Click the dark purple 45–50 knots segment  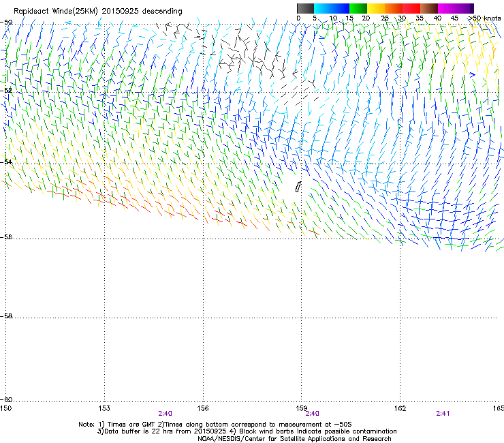pyautogui.click(x=464, y=8)
